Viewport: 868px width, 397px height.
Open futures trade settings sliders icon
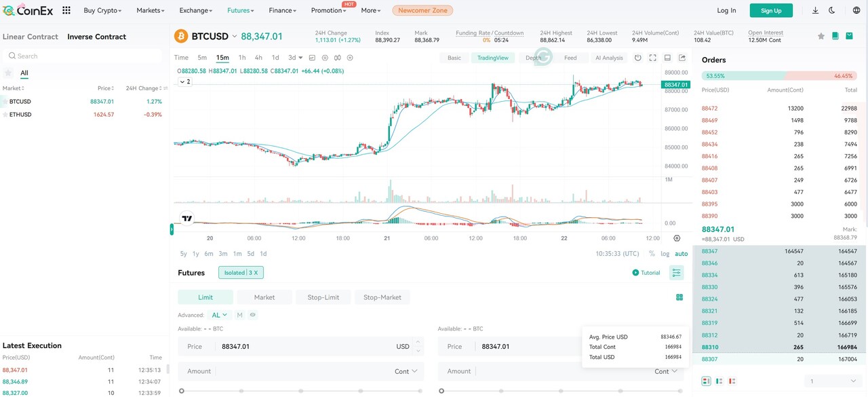pyautogui.click(x=676, y=273)
